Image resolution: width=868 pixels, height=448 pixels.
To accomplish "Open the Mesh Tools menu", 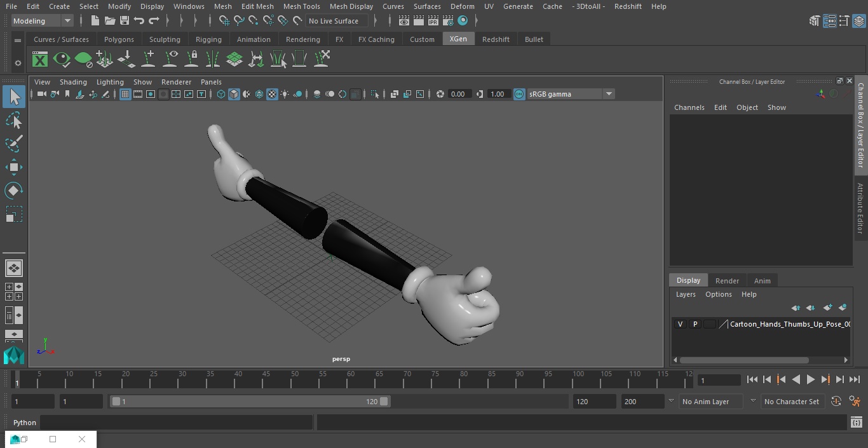I will coord(301,6).
